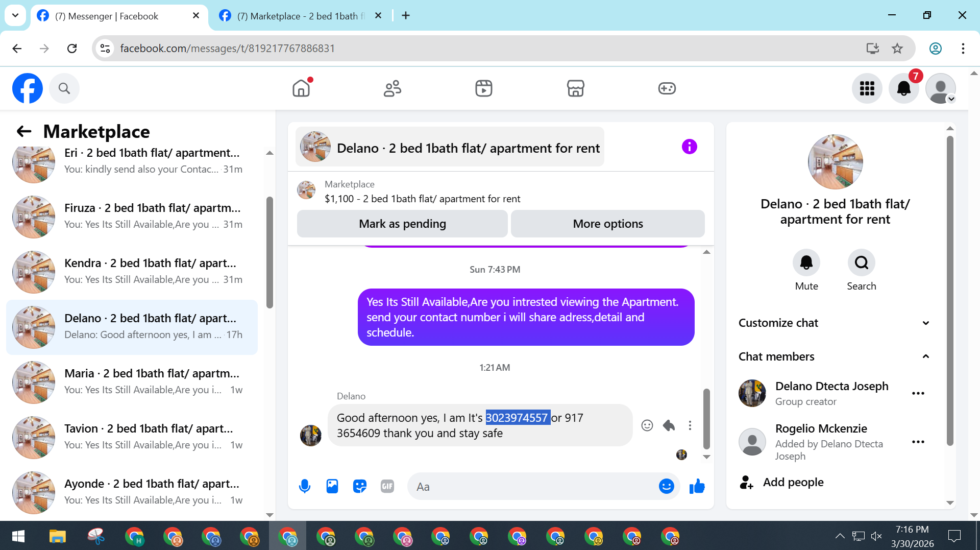Choose a GIF with the GIF icon

point(387,486)
